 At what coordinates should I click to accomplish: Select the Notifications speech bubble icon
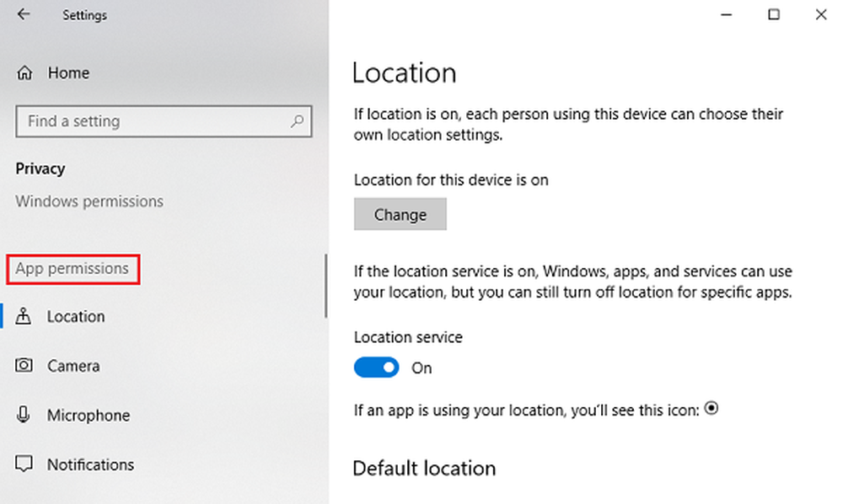click(x=24, y=464)
